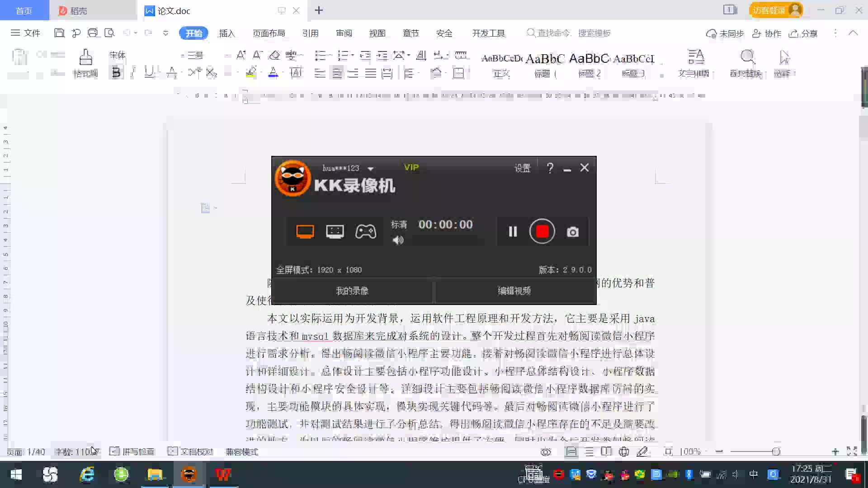This screenshot has width=868, height=488.
Task: Click the eye protection mode icon
Action: tap(546, 451)
